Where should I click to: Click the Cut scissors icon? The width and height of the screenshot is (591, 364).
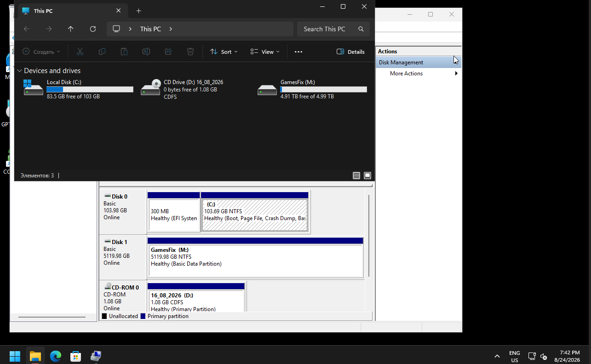click(80, 52)
